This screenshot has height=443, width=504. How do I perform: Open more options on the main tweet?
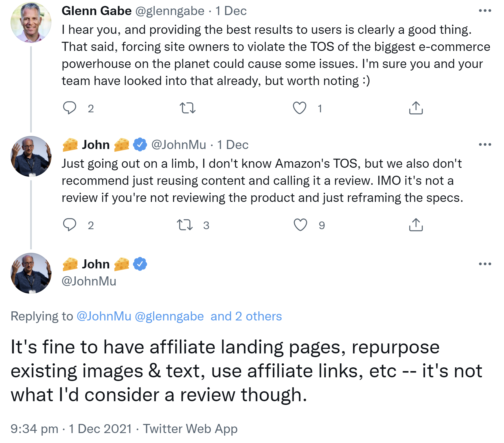(x=485, y=264)
